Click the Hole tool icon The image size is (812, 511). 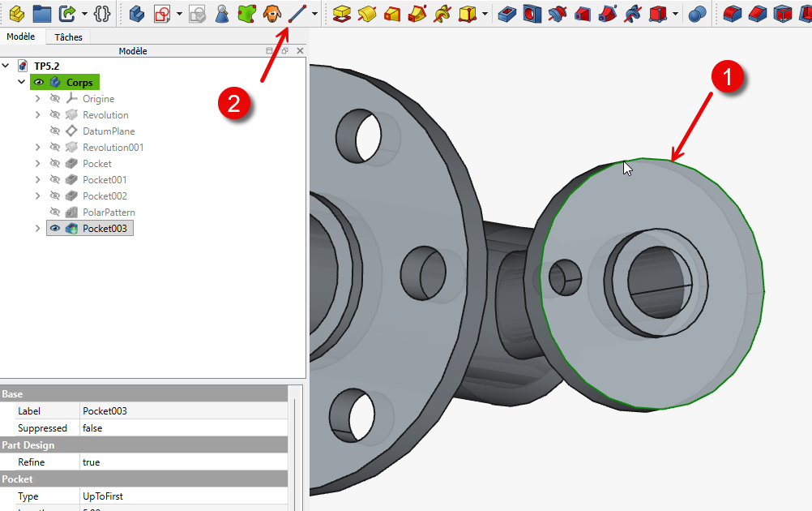tap(532, 14)
